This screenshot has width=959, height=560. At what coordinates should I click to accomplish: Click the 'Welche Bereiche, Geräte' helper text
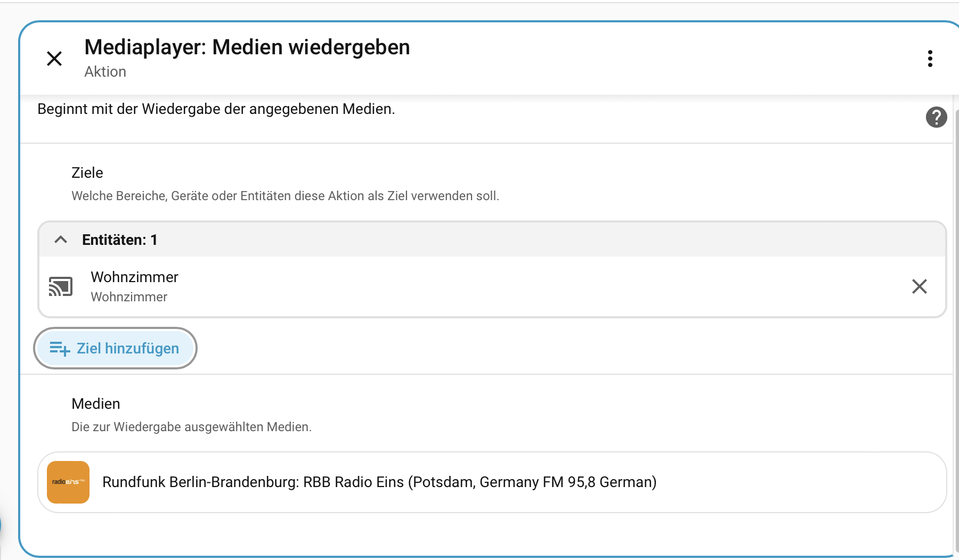click(285, 196)
